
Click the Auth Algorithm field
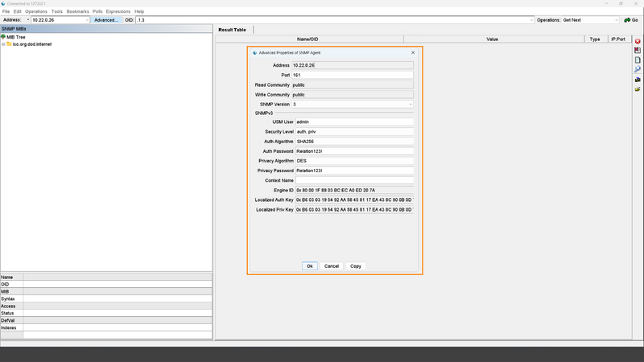(x=354, y=142)
